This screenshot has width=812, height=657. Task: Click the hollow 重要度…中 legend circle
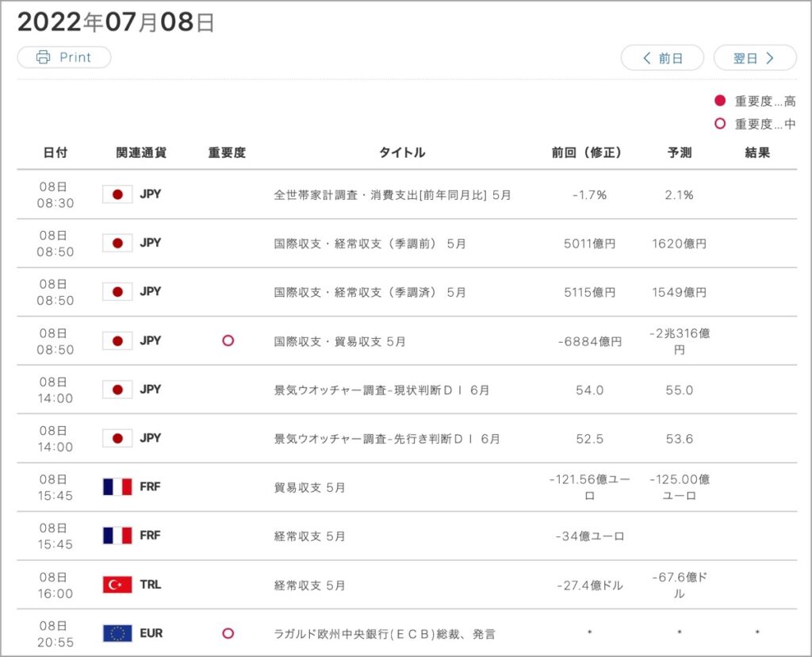[x=720, y=124]
